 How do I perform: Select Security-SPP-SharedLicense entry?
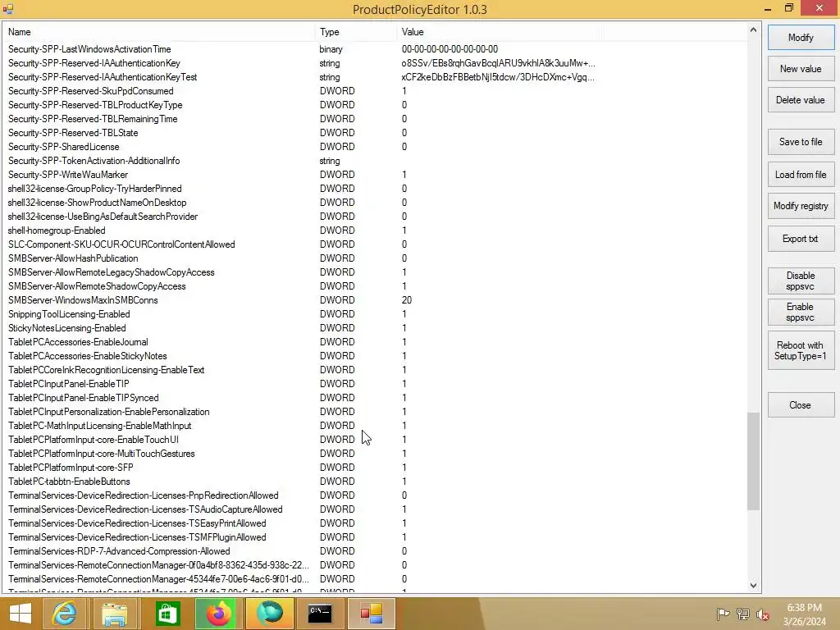tap(375, 147)
